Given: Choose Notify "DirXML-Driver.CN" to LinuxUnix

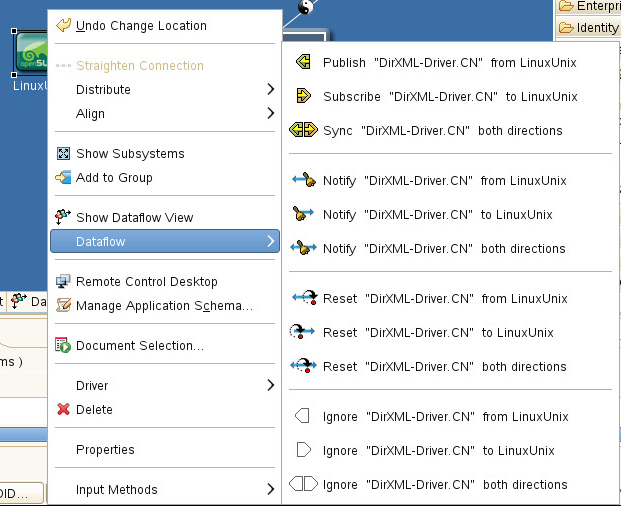Looking at the screenshot, I should (x=450, y=215).
